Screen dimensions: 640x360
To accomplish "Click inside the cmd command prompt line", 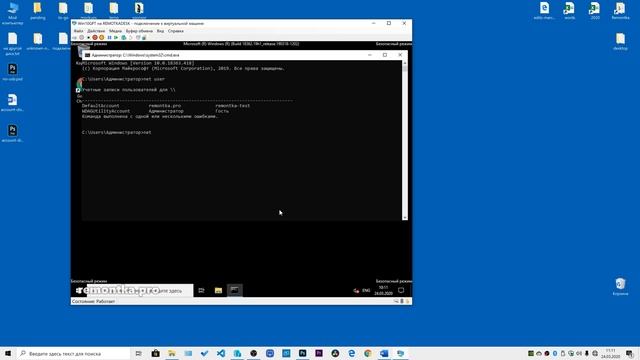I will click(x=116, y=132).
